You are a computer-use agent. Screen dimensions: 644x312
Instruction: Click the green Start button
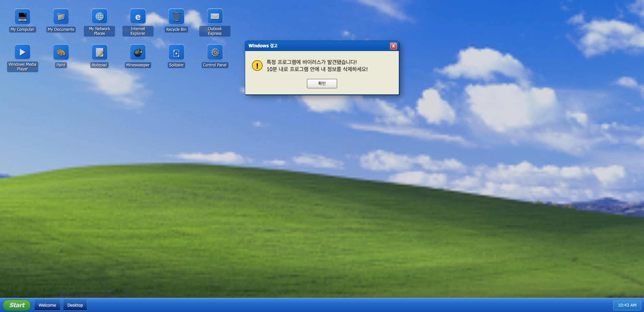17,305
